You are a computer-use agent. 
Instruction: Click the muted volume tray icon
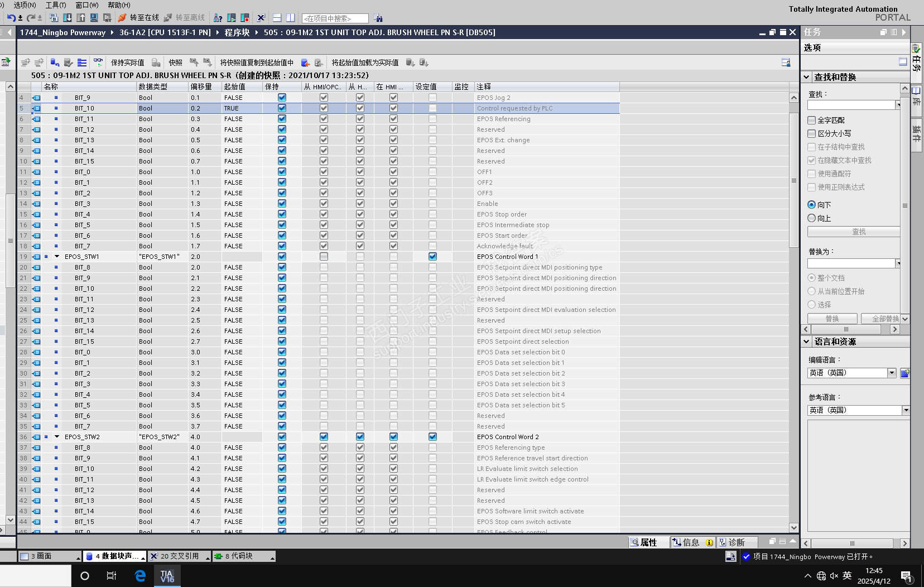point(834,576)
